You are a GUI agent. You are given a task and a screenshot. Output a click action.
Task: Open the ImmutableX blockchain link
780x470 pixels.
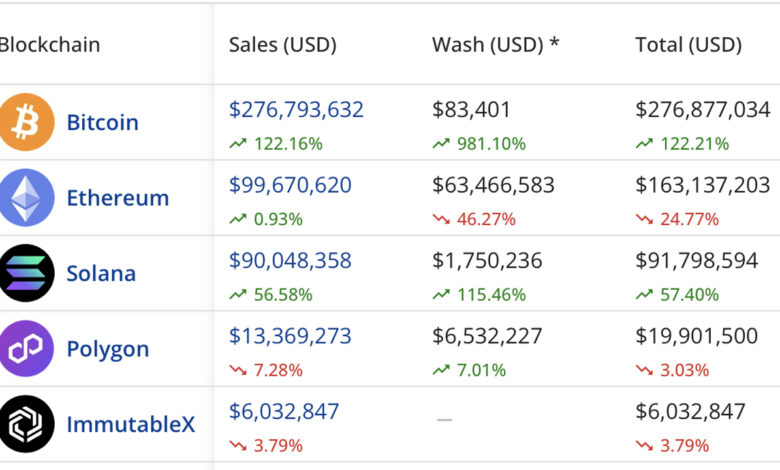click(130, 424)
